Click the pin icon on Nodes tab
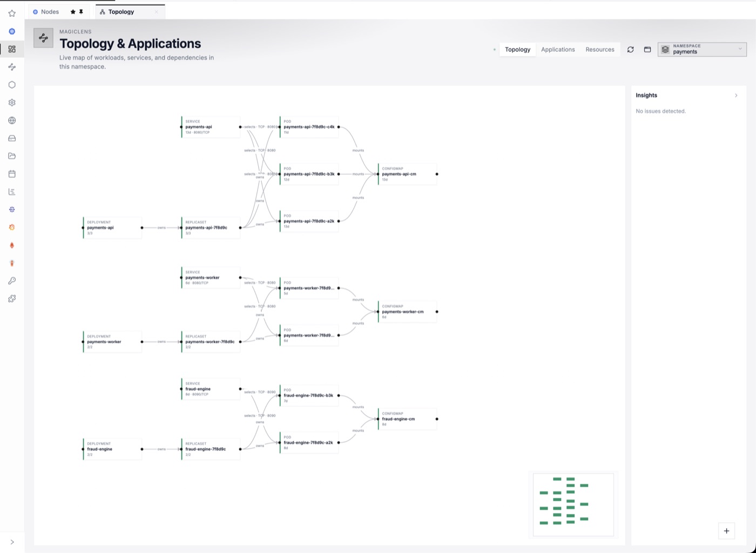This screenshot has width=756, height=553. [x=81, y=11]
